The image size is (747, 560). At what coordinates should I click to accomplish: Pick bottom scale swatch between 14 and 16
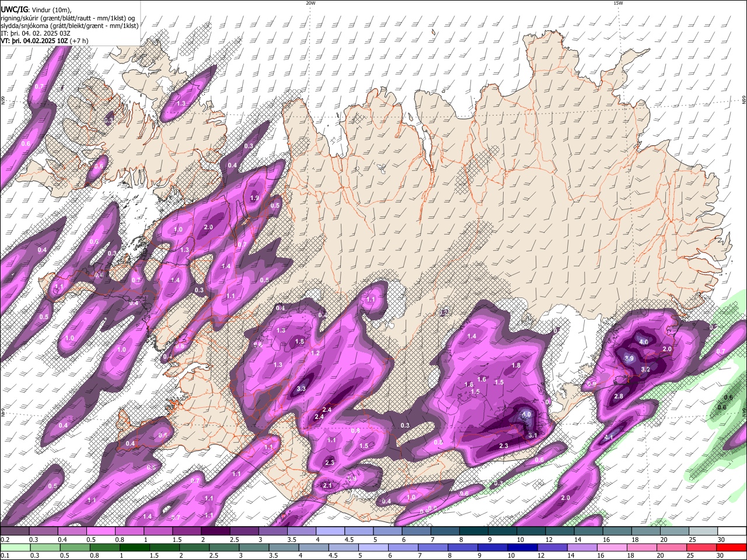tap(582, 547)
